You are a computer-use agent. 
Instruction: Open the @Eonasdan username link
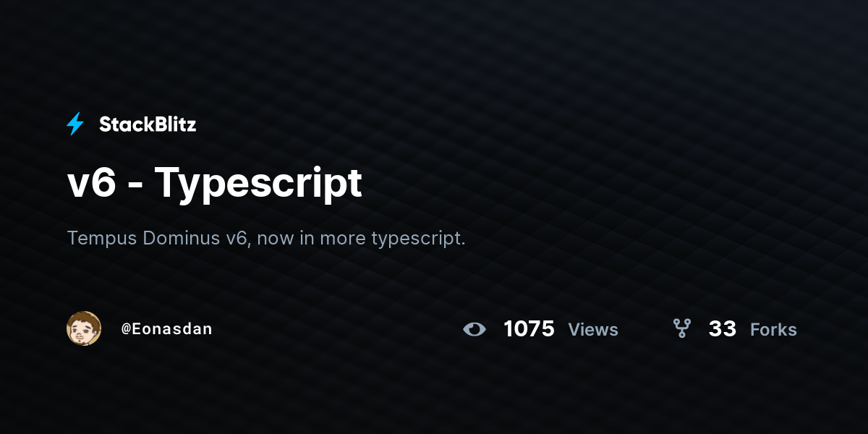166,329
